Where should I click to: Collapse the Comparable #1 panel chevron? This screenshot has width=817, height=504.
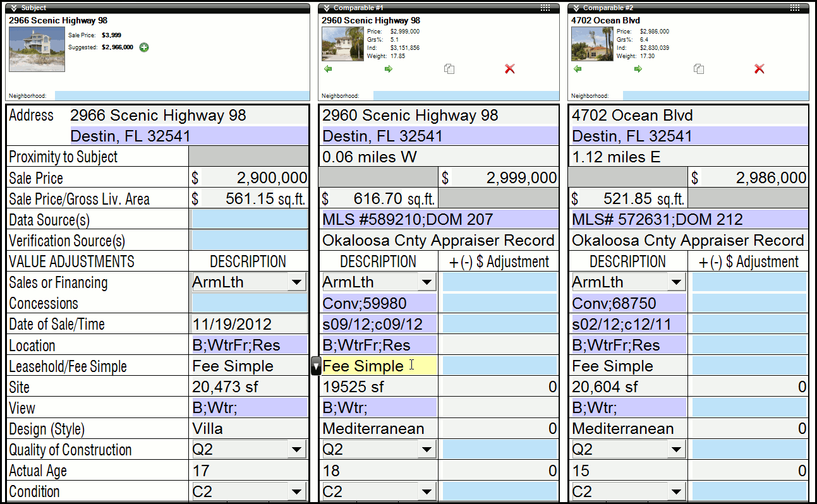327,8
